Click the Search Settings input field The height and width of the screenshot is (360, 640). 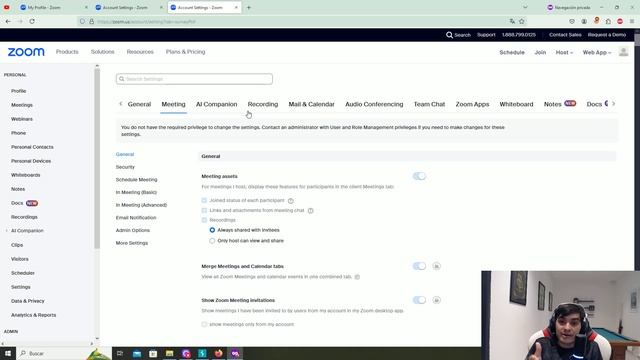(194, 79)
